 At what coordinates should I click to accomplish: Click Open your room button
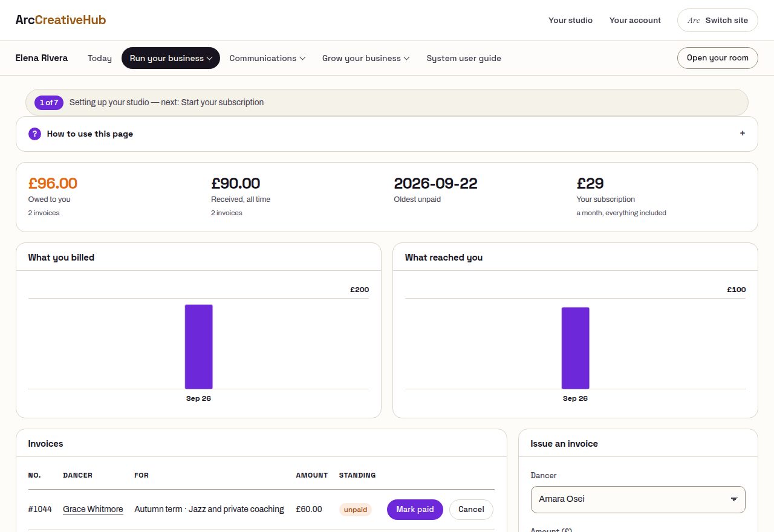[x=717, y=58]
